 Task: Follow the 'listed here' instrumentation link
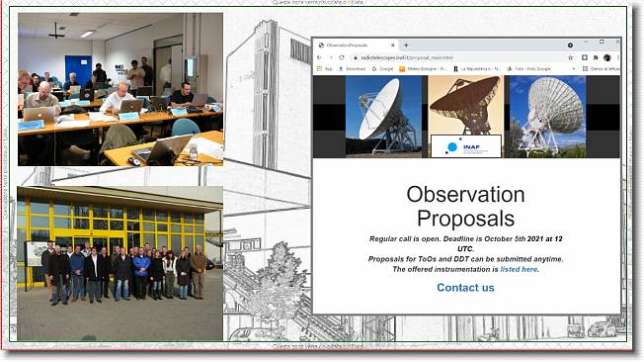(x=519, y=269)
